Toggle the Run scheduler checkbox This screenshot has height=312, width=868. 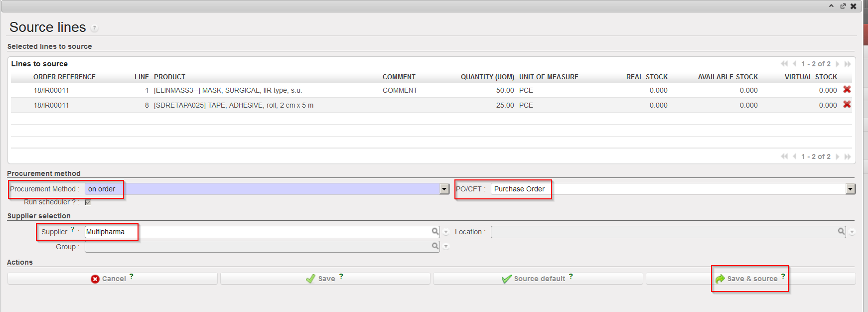(88, 202)
